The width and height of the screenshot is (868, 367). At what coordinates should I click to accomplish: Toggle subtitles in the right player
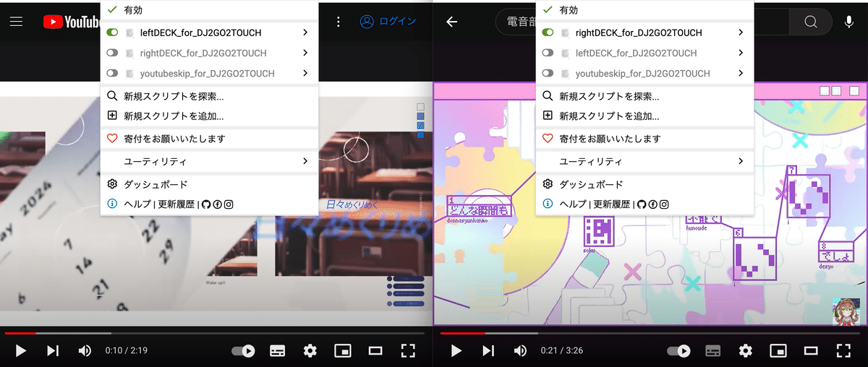tap(712, 350)
